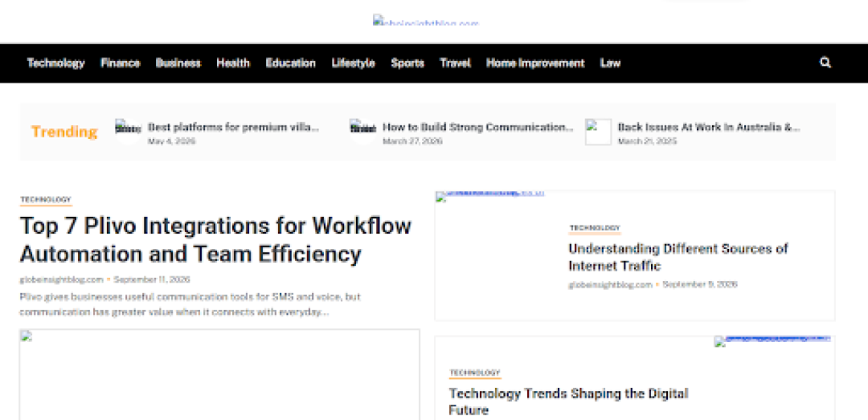Select the Health menu item
The image size is (868, 420).
click(233, 63)
